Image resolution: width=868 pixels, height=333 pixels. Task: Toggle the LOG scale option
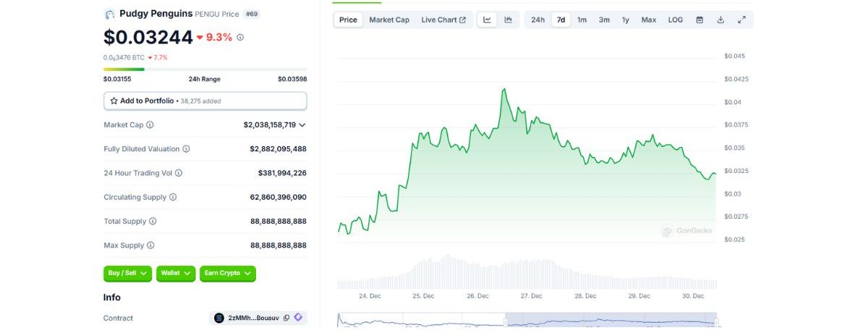[675, 20]
